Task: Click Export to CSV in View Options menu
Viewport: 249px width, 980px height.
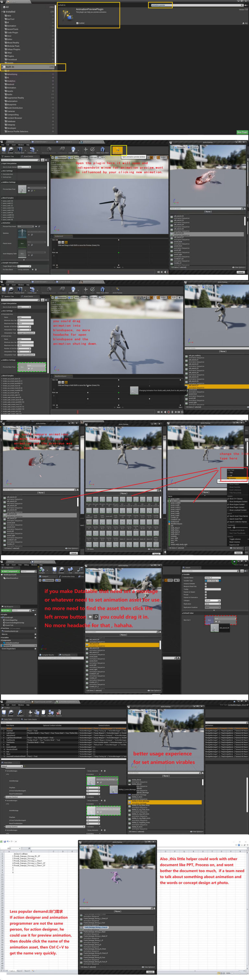Action: pos(234,545)
